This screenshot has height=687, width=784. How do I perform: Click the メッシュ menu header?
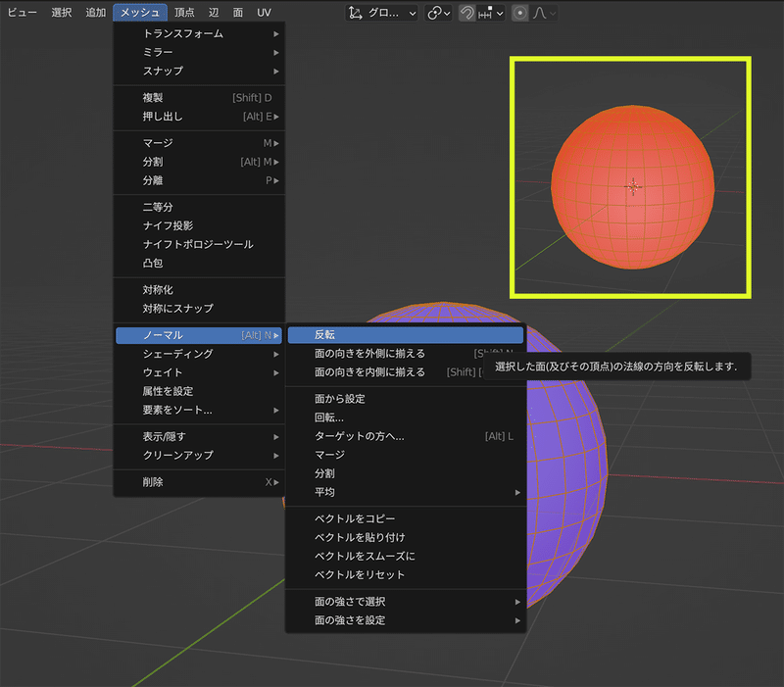140,13
